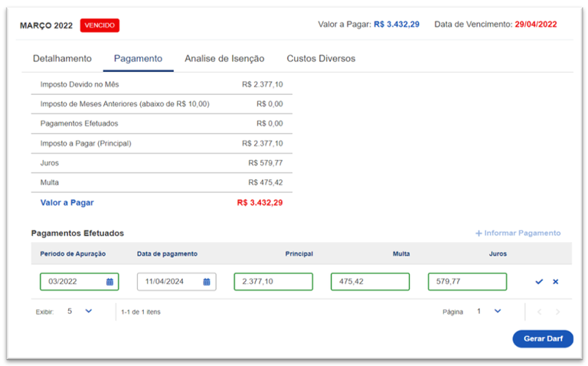
Task: Click header value R$ 3.432,29
Action: [x=397, y=25]
